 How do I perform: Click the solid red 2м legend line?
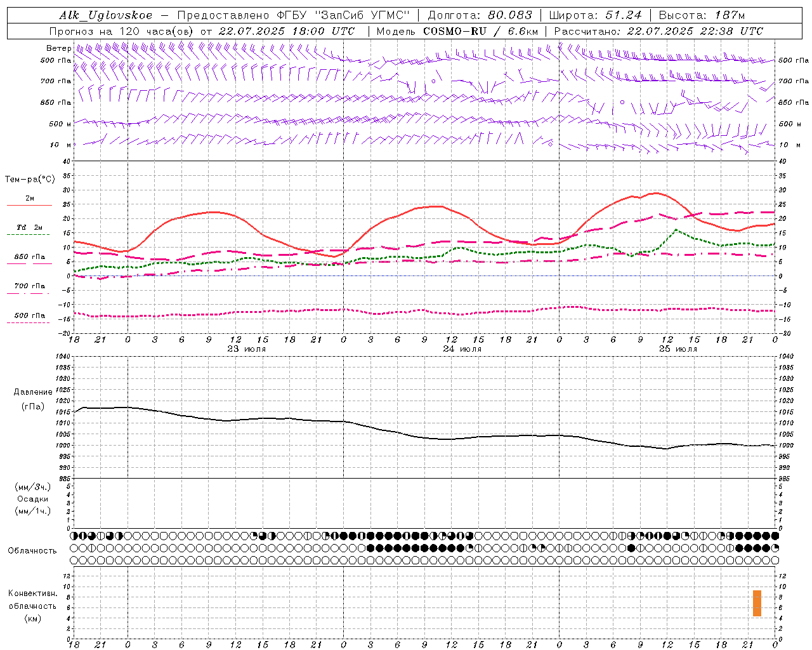click(x=29, y=205)
